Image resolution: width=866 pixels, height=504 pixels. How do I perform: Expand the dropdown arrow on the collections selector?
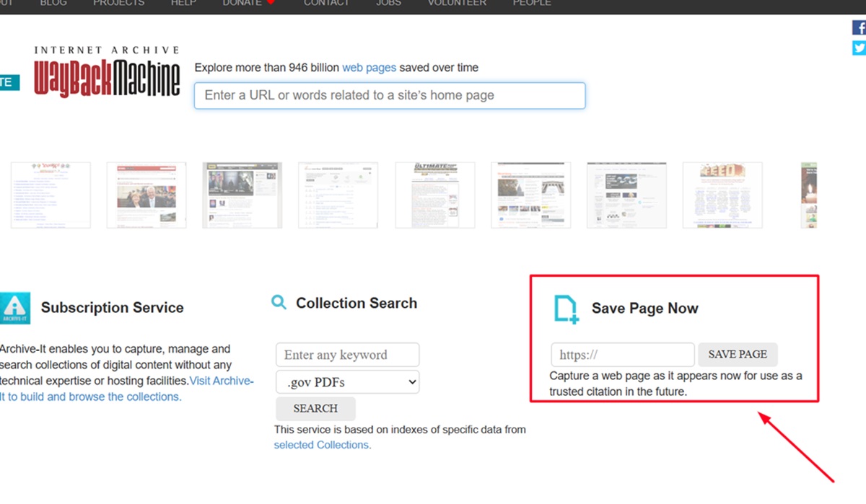pyautogui.click(x=411, y=381)
